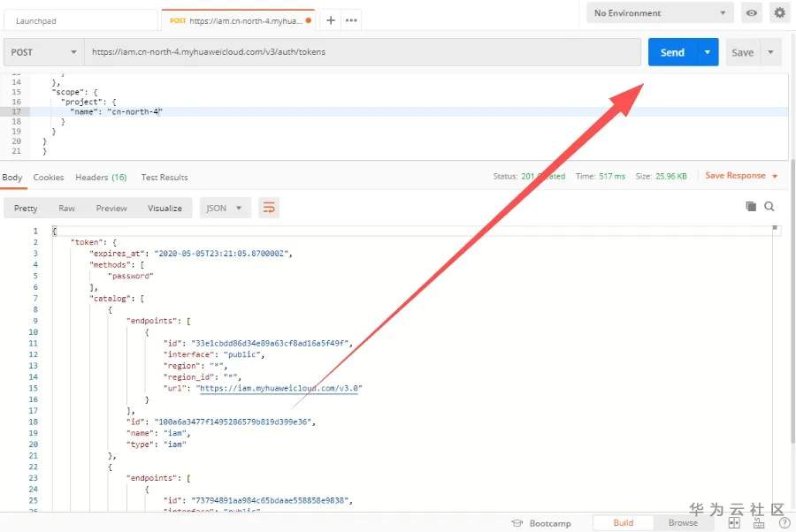796x532 pixels.
Task: Click line number 17 in request editor gutter
Action: click(16, 111)
